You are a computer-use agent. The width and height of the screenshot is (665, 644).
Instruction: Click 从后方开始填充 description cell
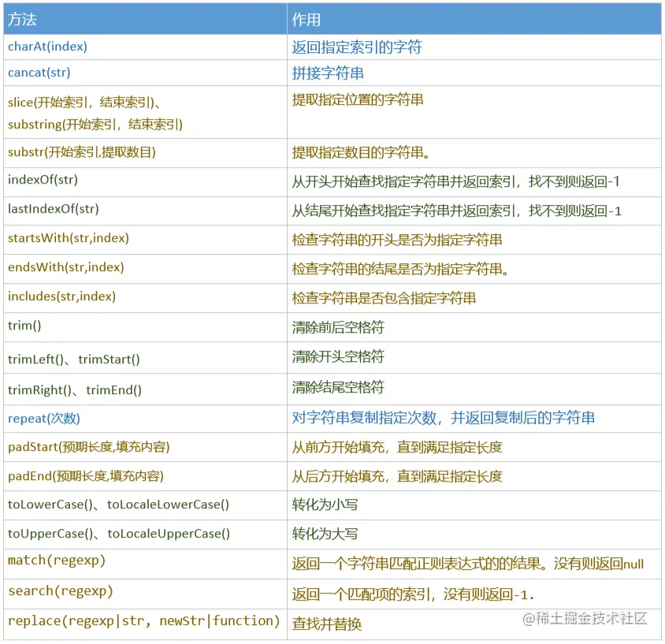(474, 476)
